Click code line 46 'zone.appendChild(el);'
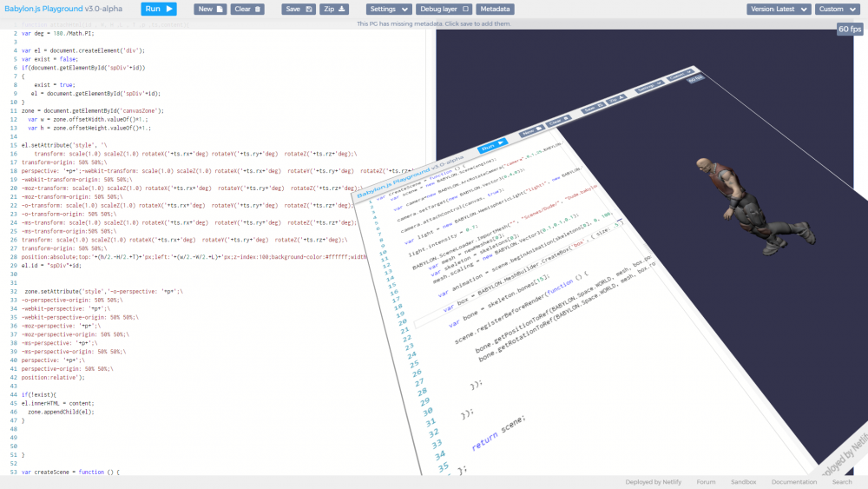 click(x=61, y=412)
